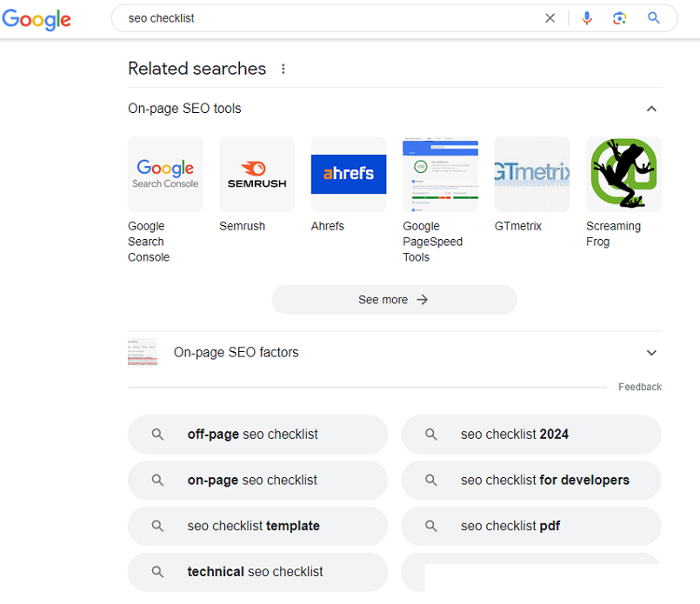Choose the technical seo checklist suggestion

point(258,572)
